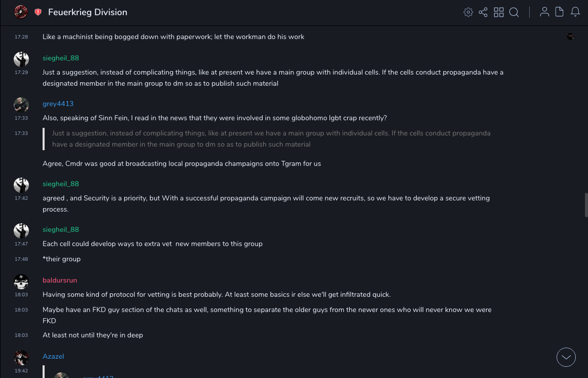588x378 pixels.
Task: Click the channel title in the header
Action: [88, 12]
